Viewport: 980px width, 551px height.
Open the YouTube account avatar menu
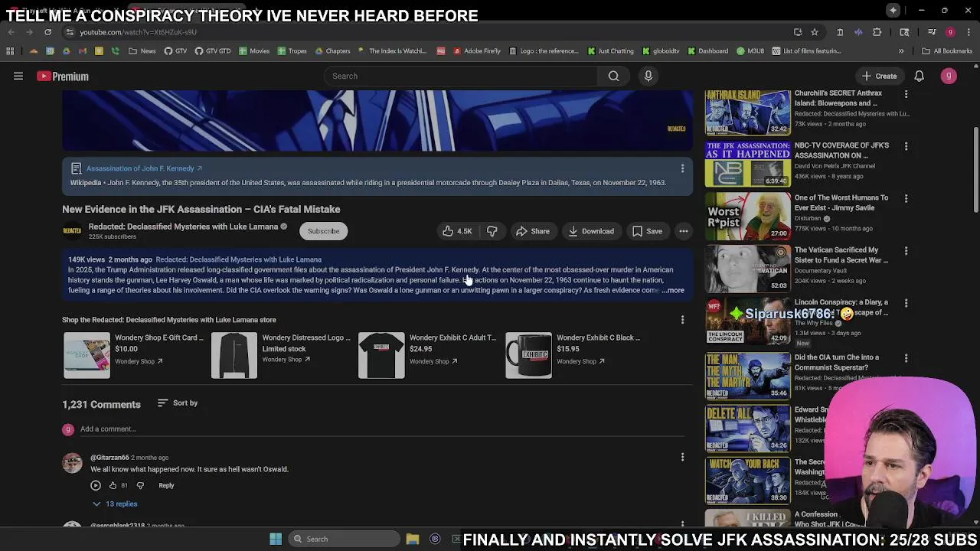click(x=949, y=76)
